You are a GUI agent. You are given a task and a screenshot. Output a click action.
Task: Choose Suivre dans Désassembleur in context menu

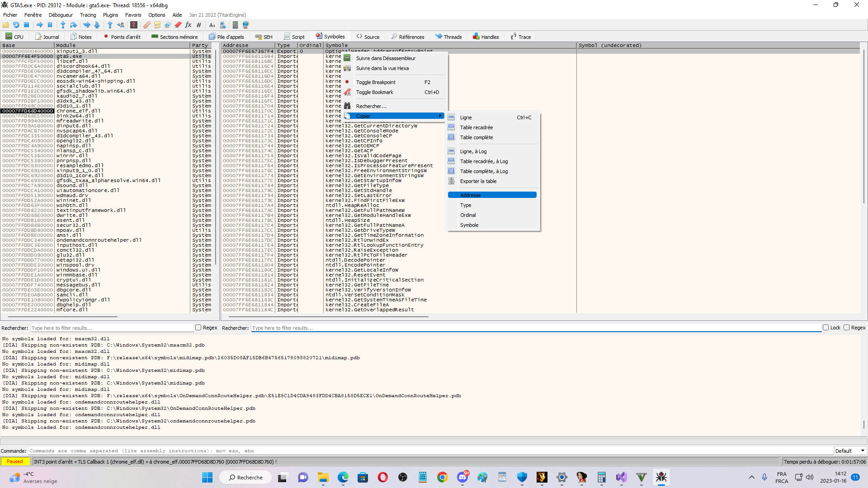tap(394, 58)
